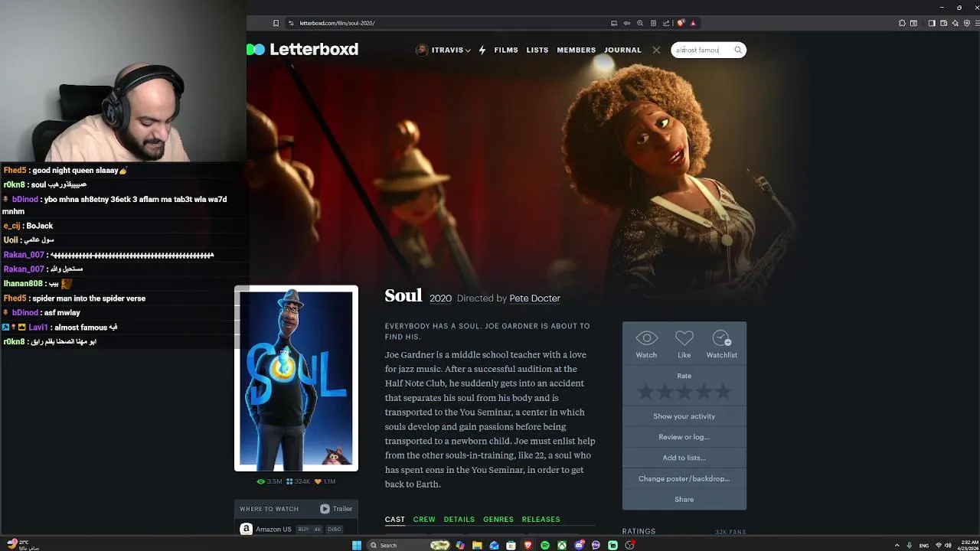The width and height of the screenshot is (980, 551).
Task: Click the RATINGS heading
Action: pos(639,531)
